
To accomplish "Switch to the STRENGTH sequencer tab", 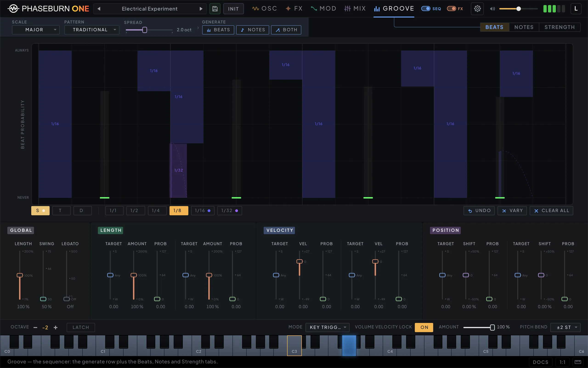I will (x=560, y=27).
